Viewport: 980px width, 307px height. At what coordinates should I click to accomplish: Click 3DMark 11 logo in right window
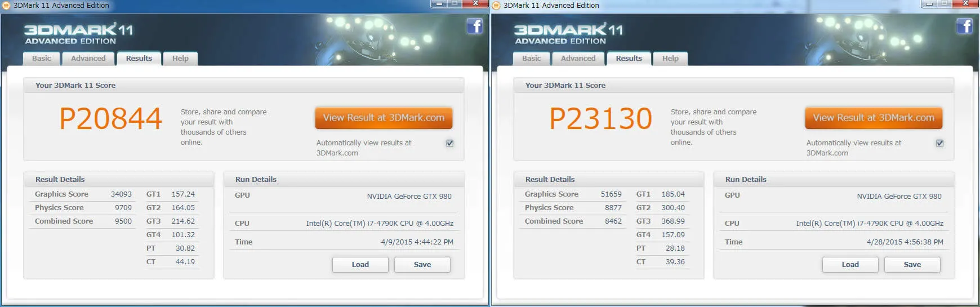point(568,33)
